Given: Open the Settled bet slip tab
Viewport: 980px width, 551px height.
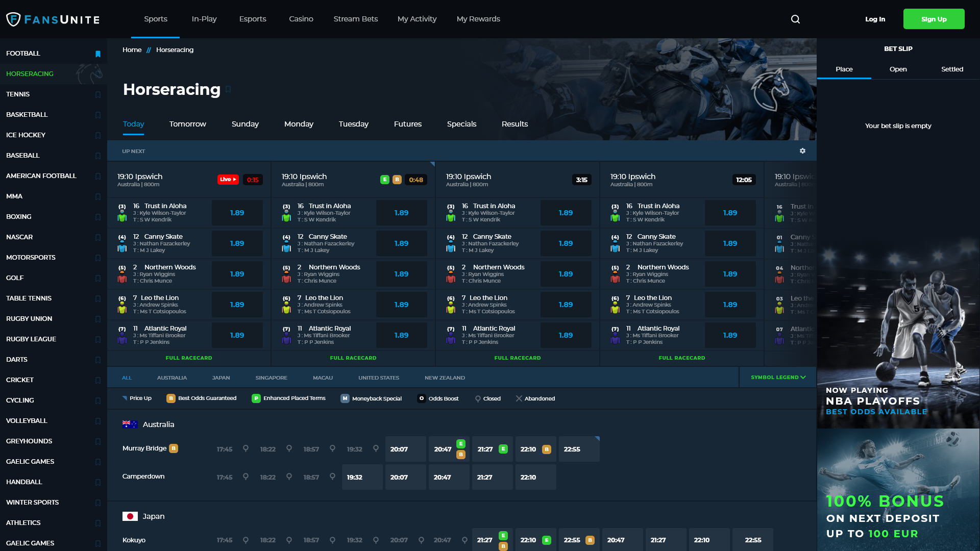Looking at the screenshot, I should (x=952, y=69).
